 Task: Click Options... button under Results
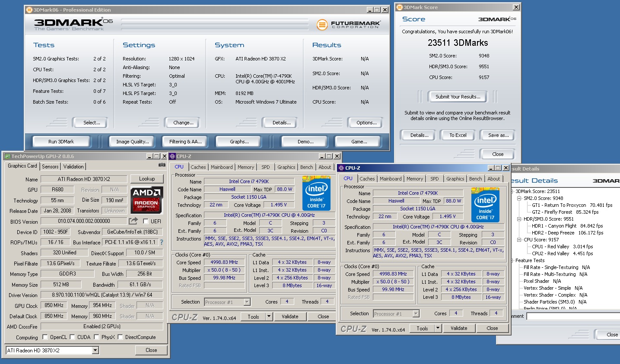pyautogui.click(x=366, y=123)
